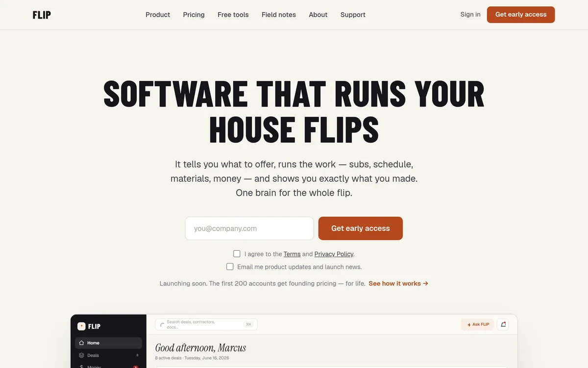Click Get early access beside email field
This screenshot has width=588, height=368.
point(361,228)
